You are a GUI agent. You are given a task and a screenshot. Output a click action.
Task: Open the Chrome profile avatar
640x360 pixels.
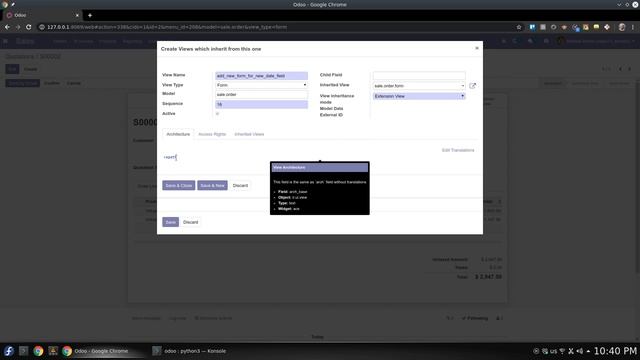(622, 27)
